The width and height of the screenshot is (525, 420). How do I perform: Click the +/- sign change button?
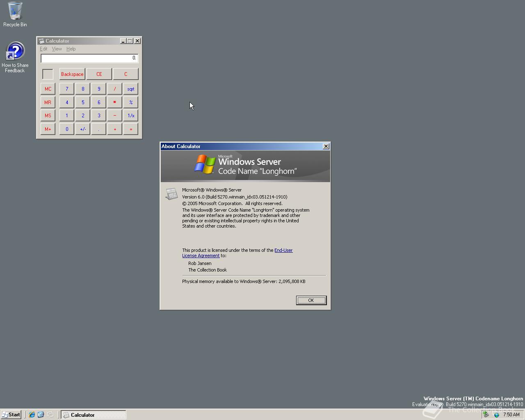[x=83, y=129]
